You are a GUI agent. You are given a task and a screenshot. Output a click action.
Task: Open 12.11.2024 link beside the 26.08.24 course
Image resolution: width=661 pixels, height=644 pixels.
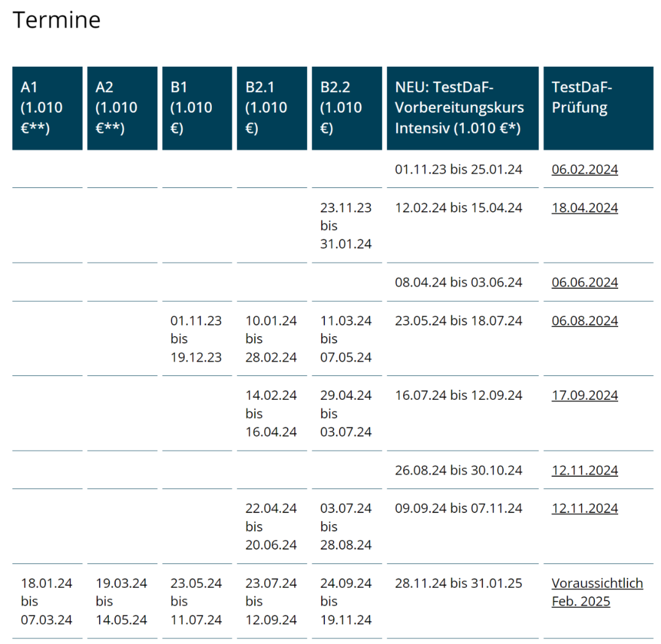[x=584, y=470]
